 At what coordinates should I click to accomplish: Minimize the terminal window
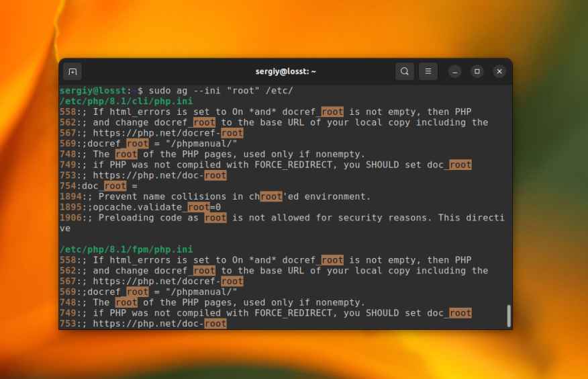[455, 71]
